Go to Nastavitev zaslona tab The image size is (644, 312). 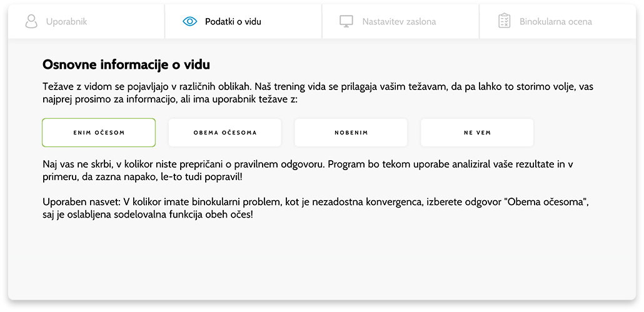[x=401, y=21]
